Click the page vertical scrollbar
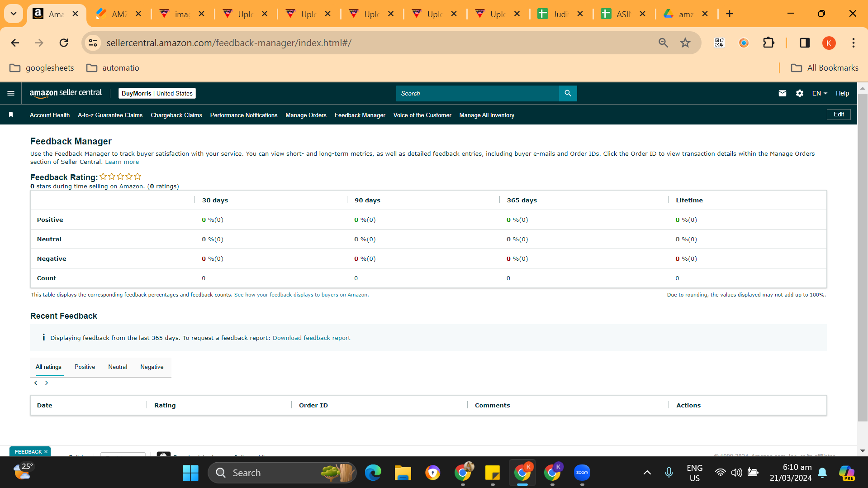Image resolution: width=868 pixels, height=488 pixels. 863,258
